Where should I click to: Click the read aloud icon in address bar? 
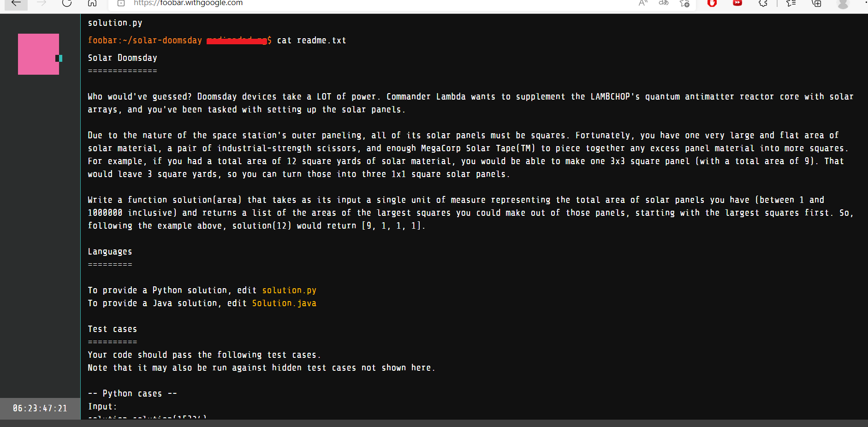point(643,3)
